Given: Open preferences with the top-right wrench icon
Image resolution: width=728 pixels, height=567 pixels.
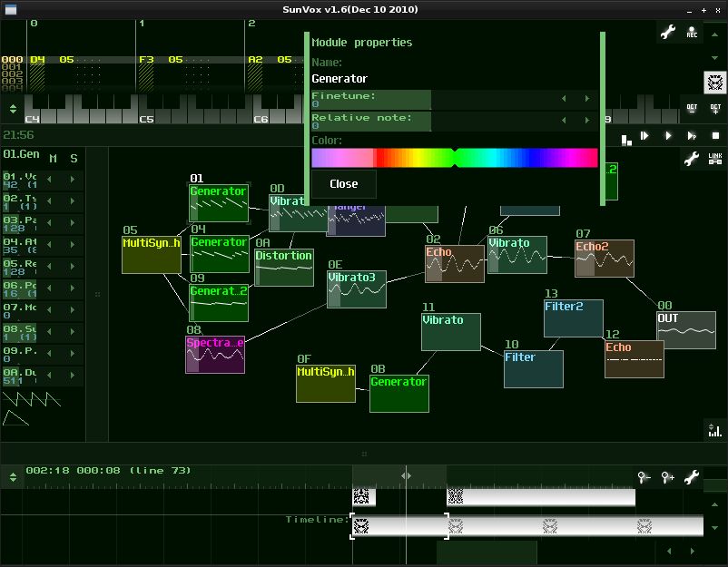Looking at the screenshot, I should [x=668, y=31].
